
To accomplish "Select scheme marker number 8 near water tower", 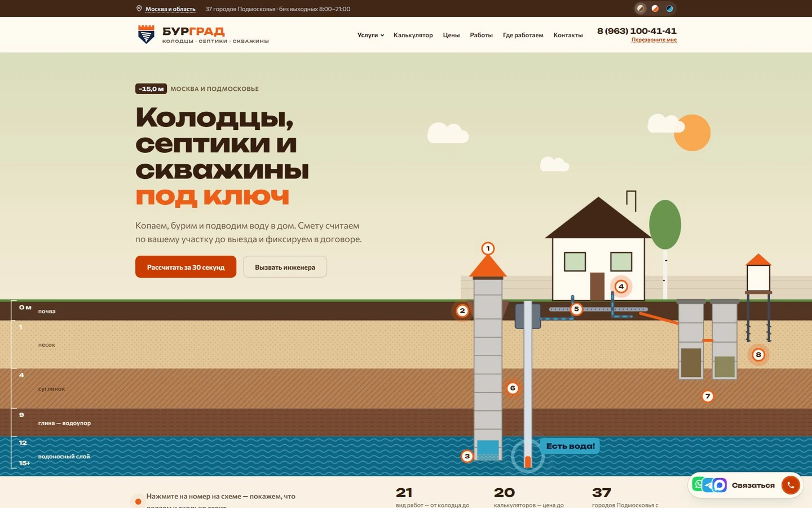I will (x=758, y=354).
